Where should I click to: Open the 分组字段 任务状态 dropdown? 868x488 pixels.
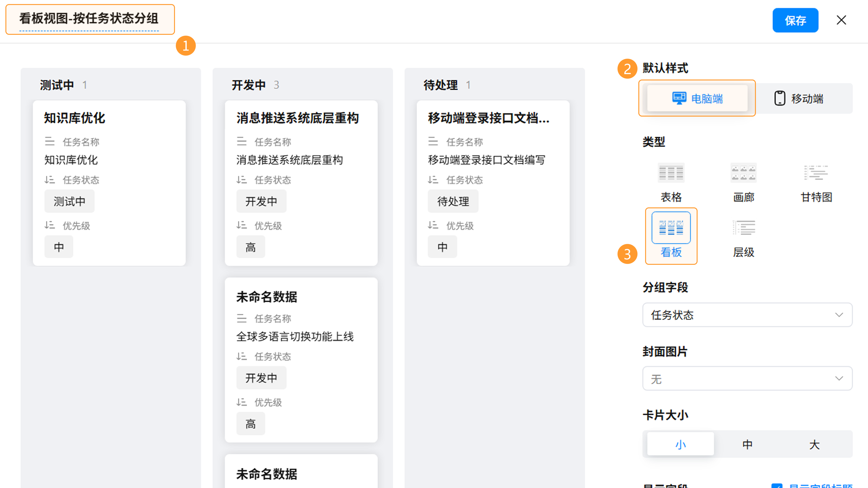[747, 315]
